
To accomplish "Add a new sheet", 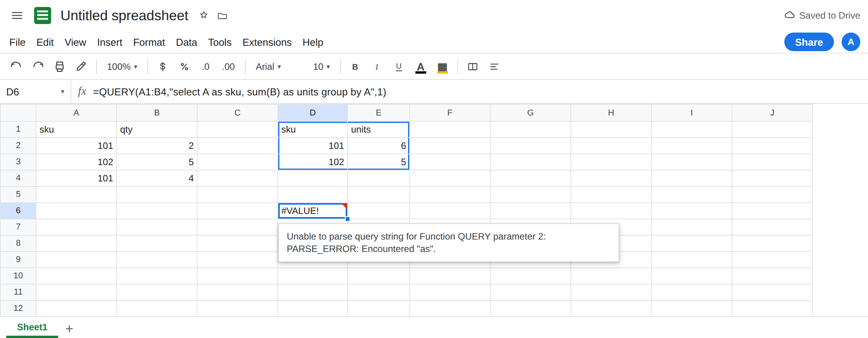I will coord(69,329).
